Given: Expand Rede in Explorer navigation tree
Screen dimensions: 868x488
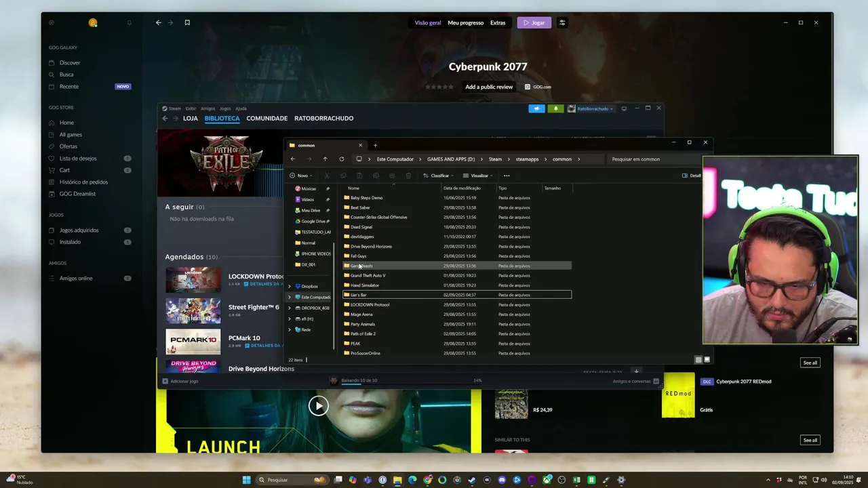Looking at the screenshot, I should (290, 329).
